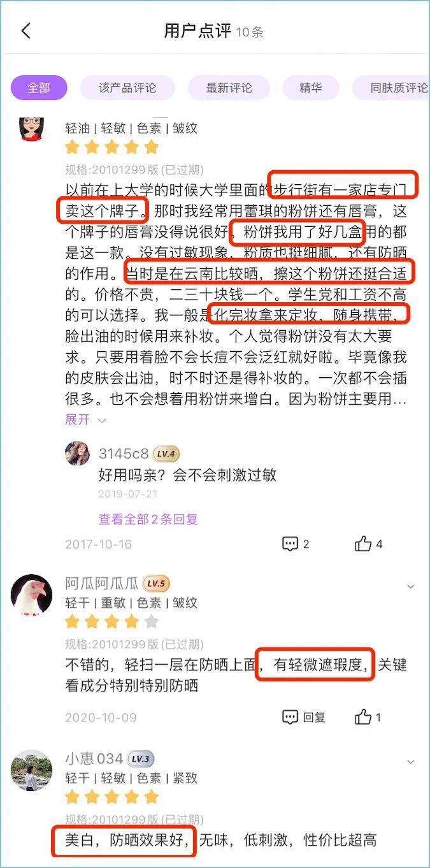The image size is (430, 868).
Task: Open comments icon showing 2 replies
Action: pyautogui.click(x=296, y=544)
